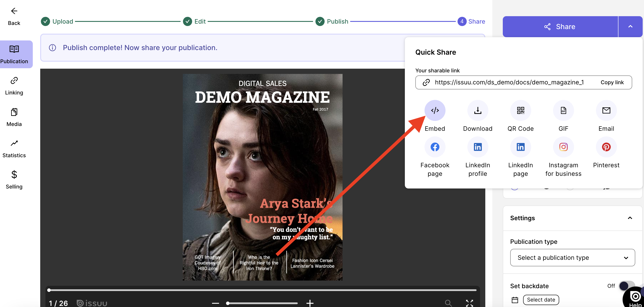Share to Pinterest

tap(606, 147)
